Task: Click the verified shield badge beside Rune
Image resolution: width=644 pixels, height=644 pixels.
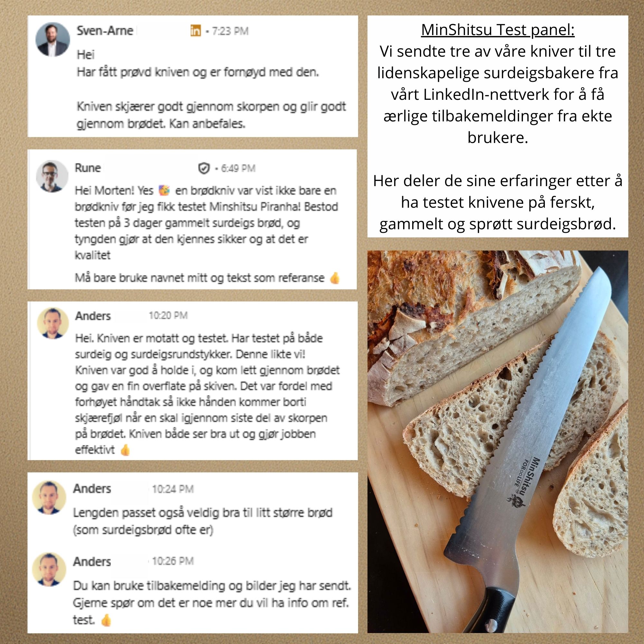Action: point(204,168)
